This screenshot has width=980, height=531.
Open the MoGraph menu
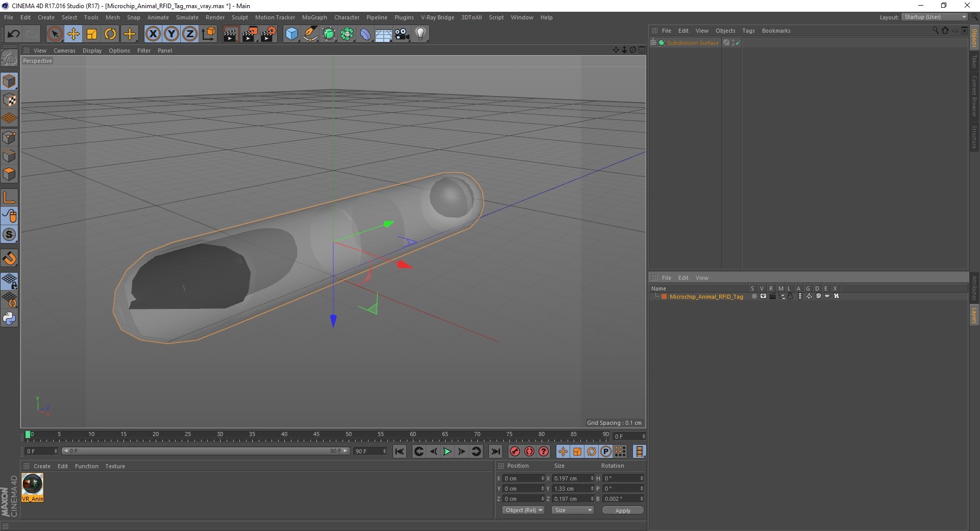314,17
